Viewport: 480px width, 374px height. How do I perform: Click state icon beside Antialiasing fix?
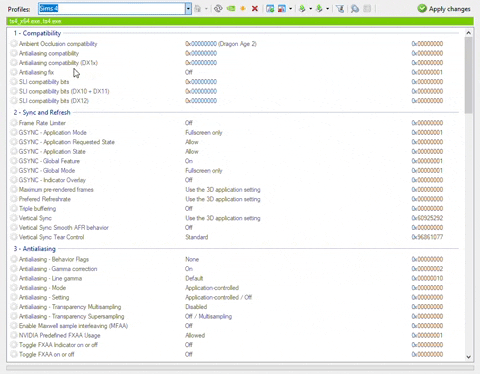[x=14, y=72]
